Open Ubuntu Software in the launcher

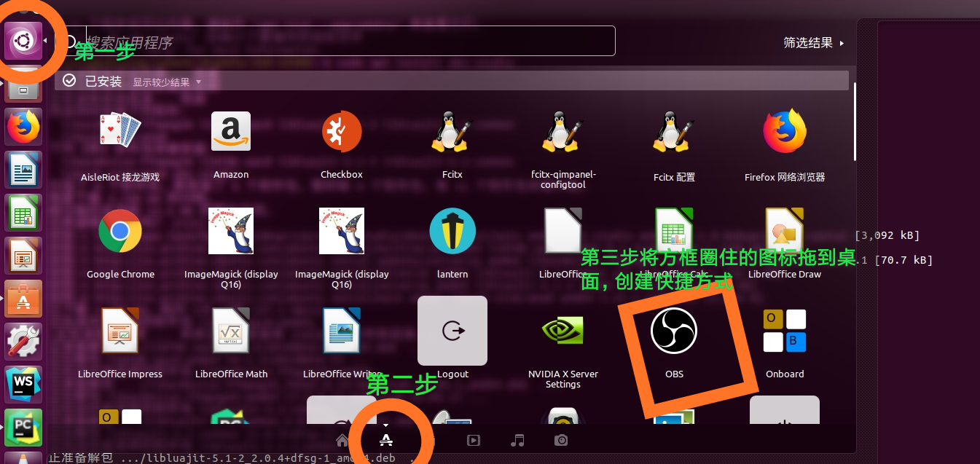click(24, 299)
